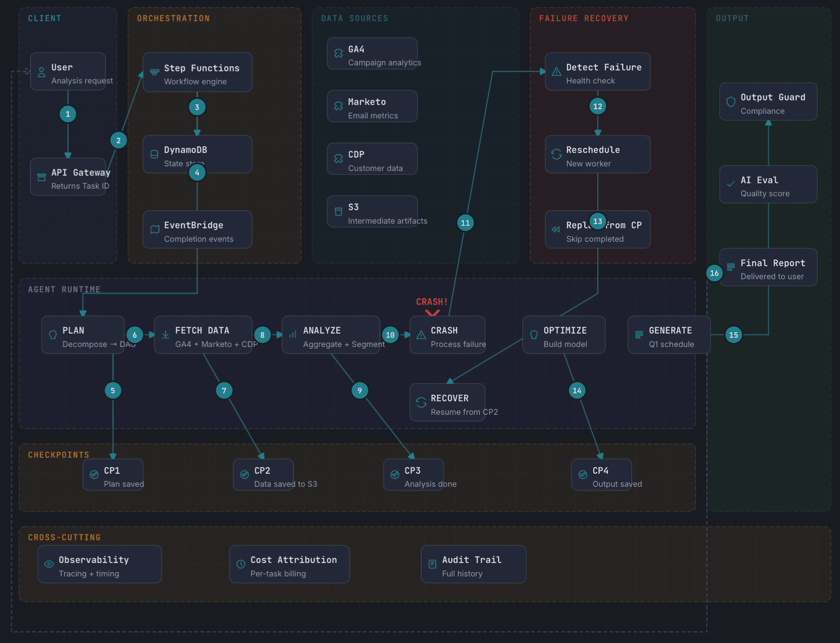840x643 pixels.
Task: Collapse the CROSS-CUTTING section
Action: click(64, 537)
